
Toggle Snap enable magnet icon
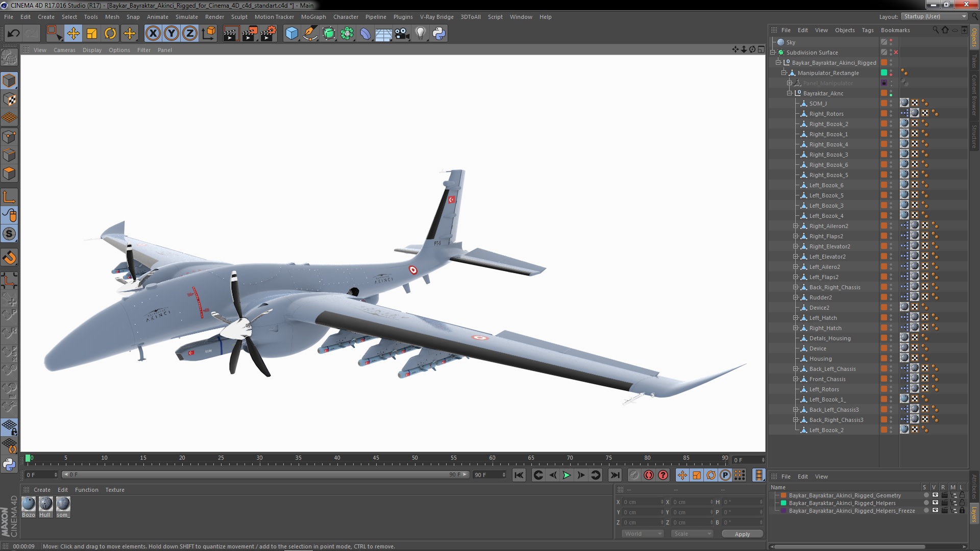tap(9, 258)
